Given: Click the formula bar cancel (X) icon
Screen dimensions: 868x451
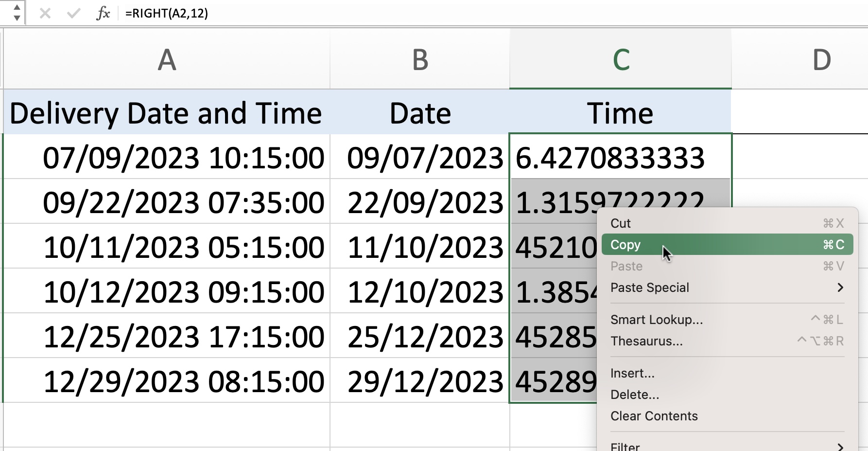Looking at the screenshot, I should [x=45, y=13].
